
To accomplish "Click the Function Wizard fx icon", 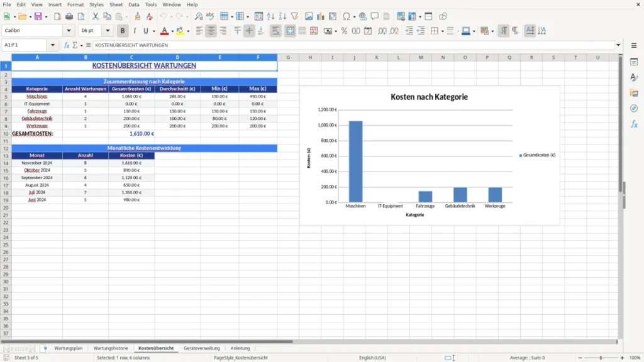I will click(67, 45).
